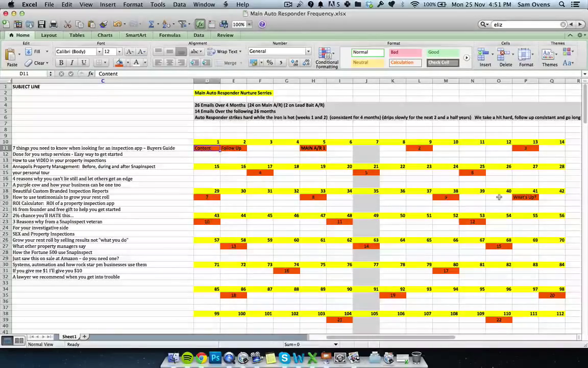The image size is (588, 368).
Task: Open the zoom percentage dropdown
Action: [x=249, y=25]
